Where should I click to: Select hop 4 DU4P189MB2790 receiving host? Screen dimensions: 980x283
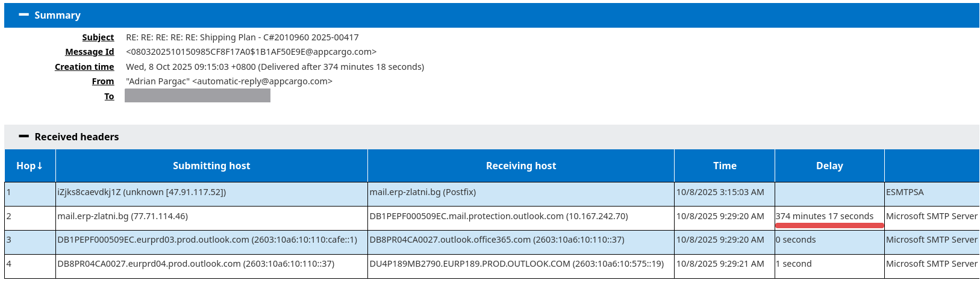coord(517,264)
